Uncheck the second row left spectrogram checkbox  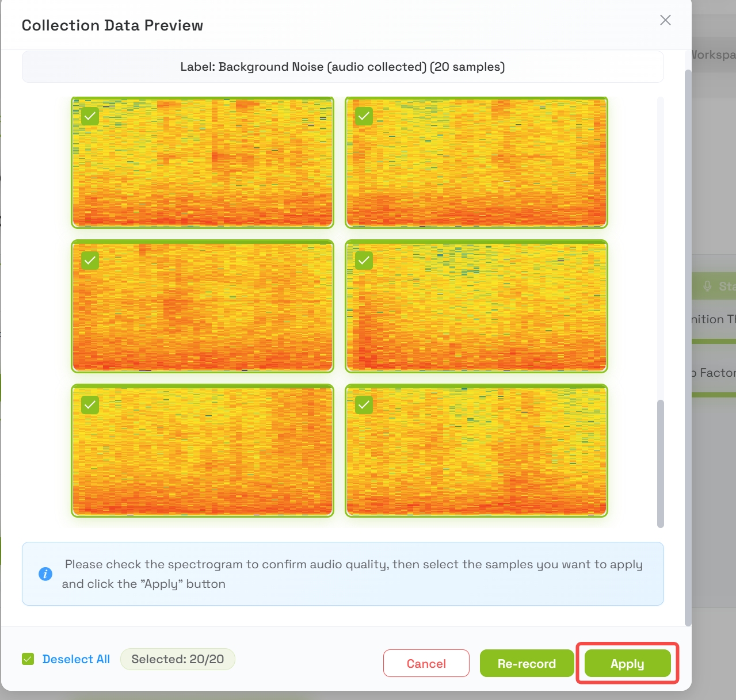tap(90, 261)
